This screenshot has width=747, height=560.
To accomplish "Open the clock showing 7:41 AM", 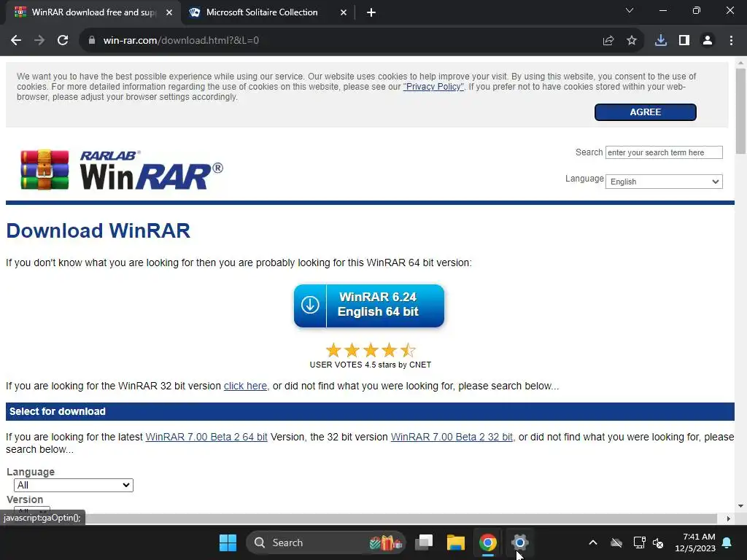I will 695,542.
